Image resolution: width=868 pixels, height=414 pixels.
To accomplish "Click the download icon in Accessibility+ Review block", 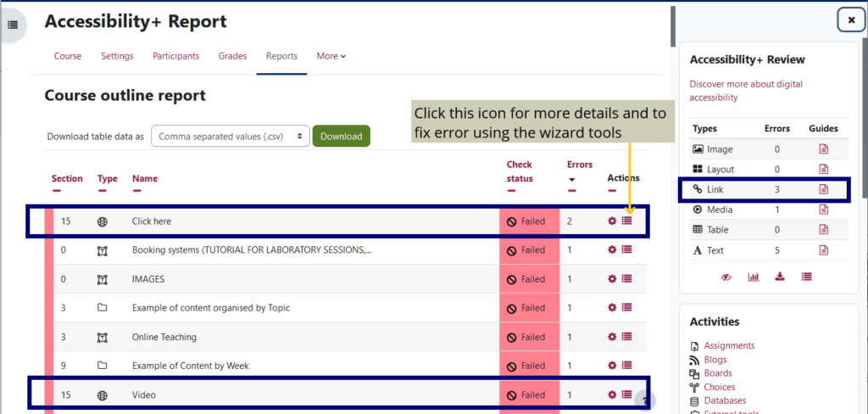I will (x=780, y=277).
